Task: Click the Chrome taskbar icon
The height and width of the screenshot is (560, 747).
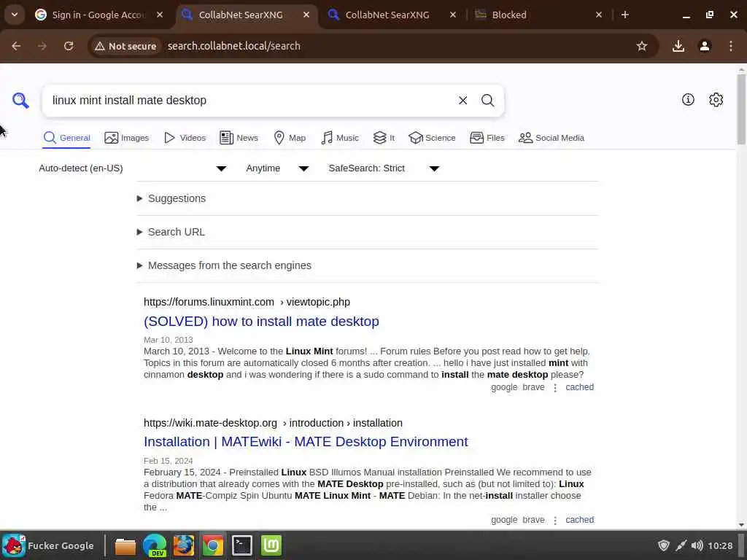Action: tap(212, 545)
